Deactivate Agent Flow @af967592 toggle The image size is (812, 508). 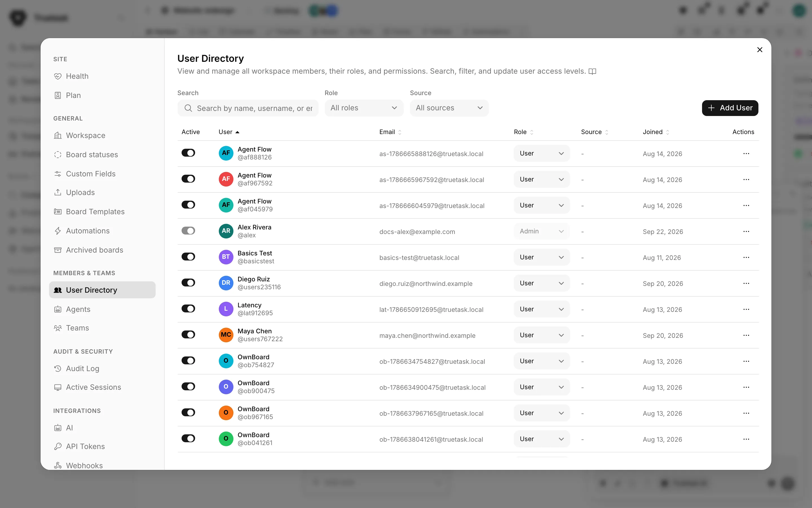[x=188, y=179]
